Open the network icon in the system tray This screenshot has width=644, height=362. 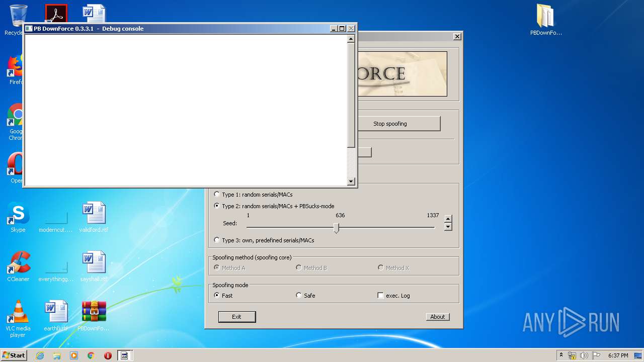[x=572, y=355]
